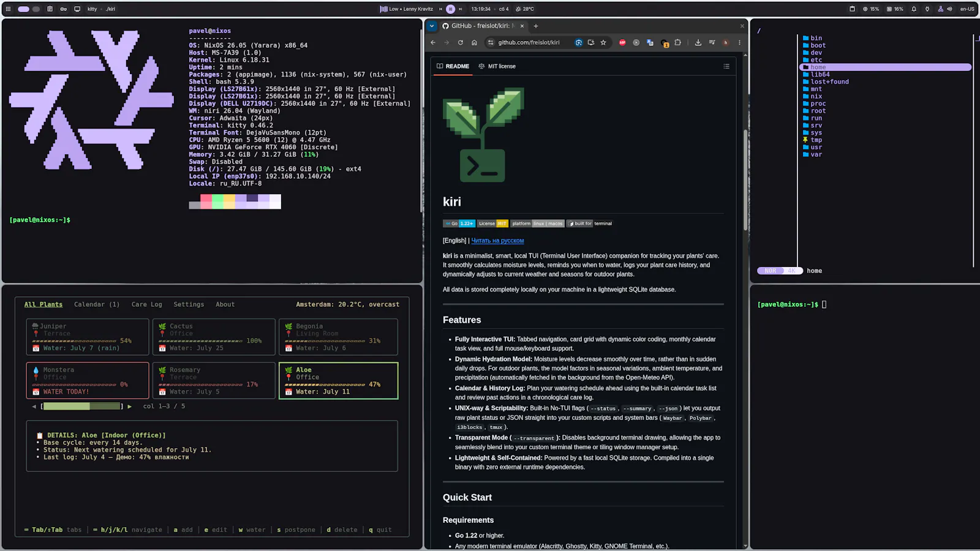980x551 pixels.
Task: Open the translate extension icon
Action: point(650,42)
